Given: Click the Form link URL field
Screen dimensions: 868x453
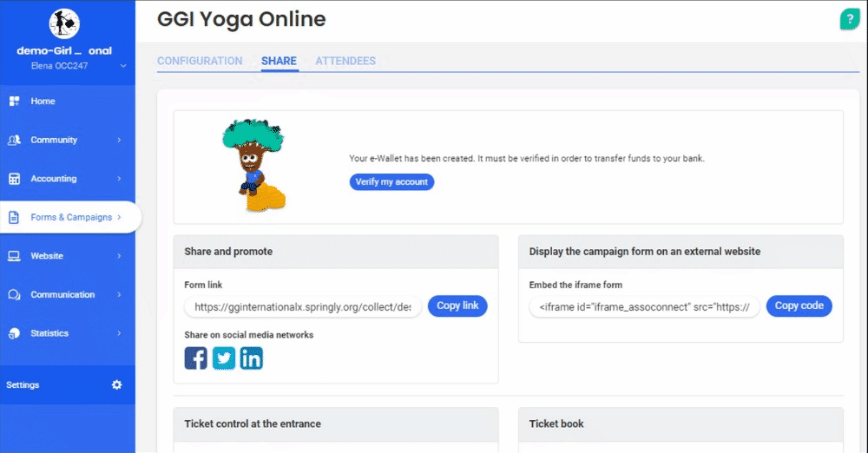Looking at the screenshot, I should tap(303, 306).
